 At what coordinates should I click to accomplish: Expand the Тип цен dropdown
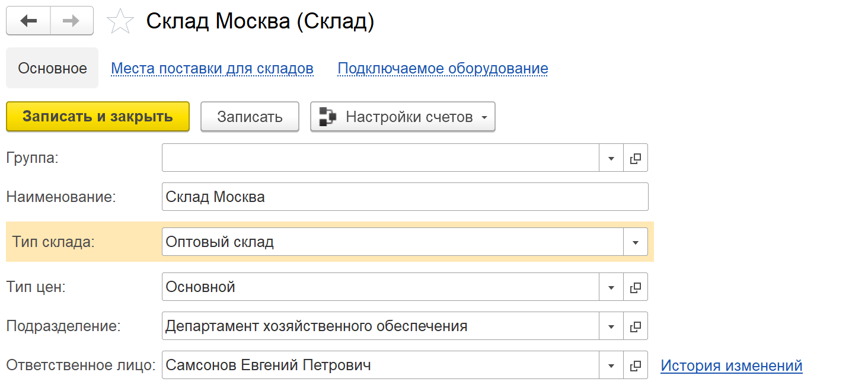tap(611, 287)
